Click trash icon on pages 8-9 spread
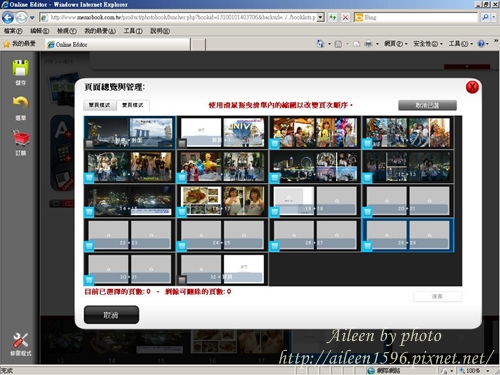Viewport: 500px width, 375px height. pos(181,178)
